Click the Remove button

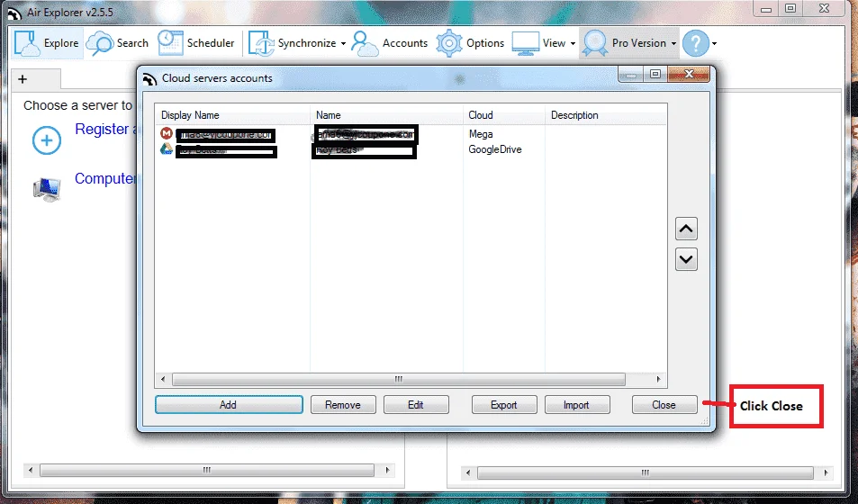[343, 405]
